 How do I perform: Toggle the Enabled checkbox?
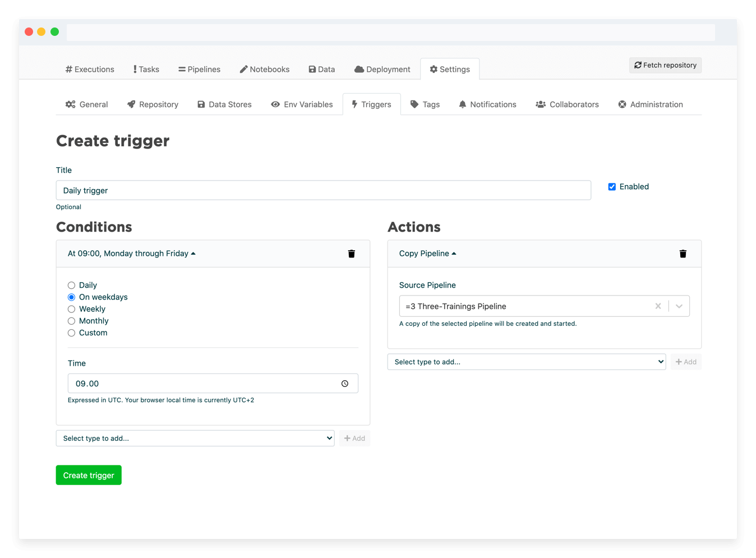[612, 187]
